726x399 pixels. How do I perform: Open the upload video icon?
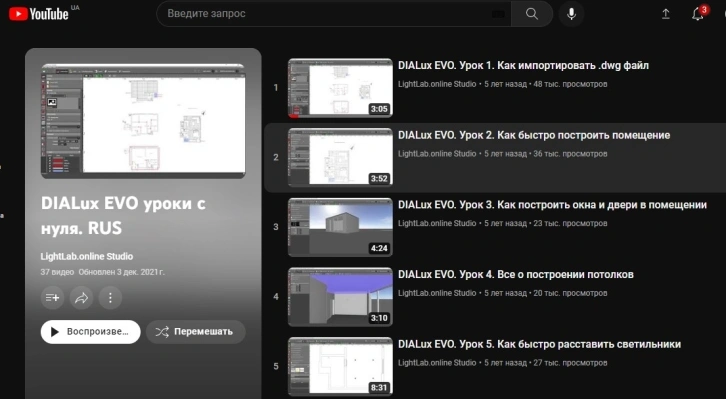[665, 14]
